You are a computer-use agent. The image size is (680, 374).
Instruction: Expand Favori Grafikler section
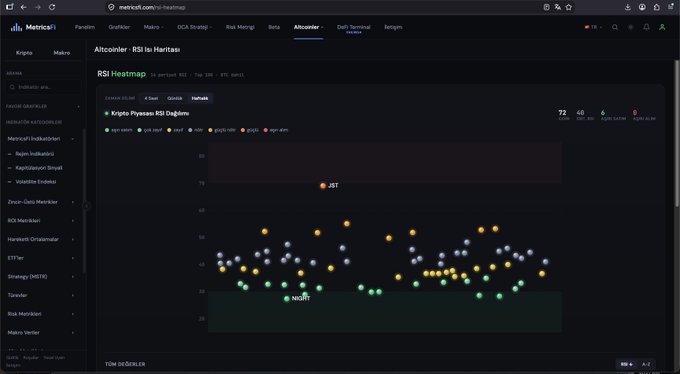(42, 106)
